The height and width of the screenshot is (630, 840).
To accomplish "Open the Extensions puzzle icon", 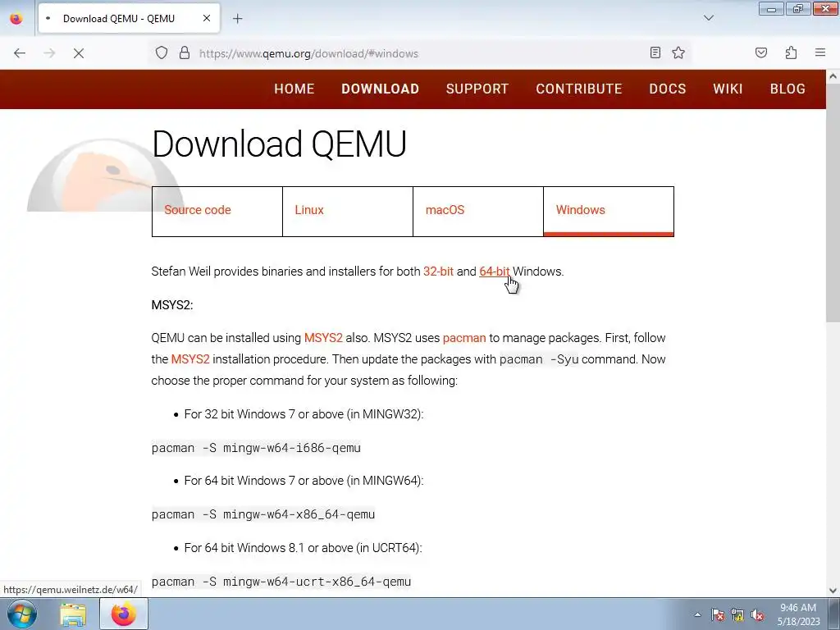I will [x=792, y=52].
